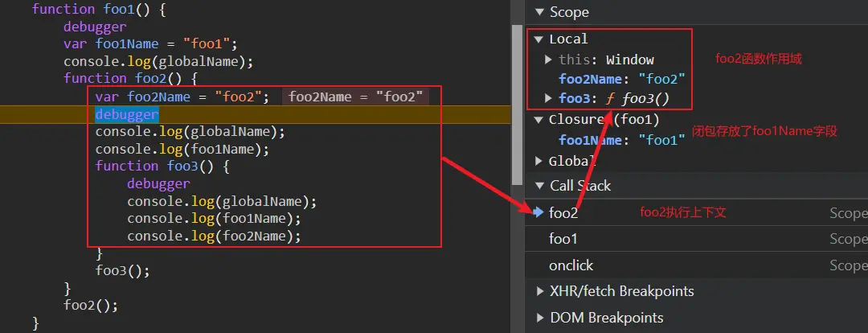The width and height of the screenshot is (868, 333).
Task: Click the var foo1Name = "foo1" line
Action: [x=150, y=43]
